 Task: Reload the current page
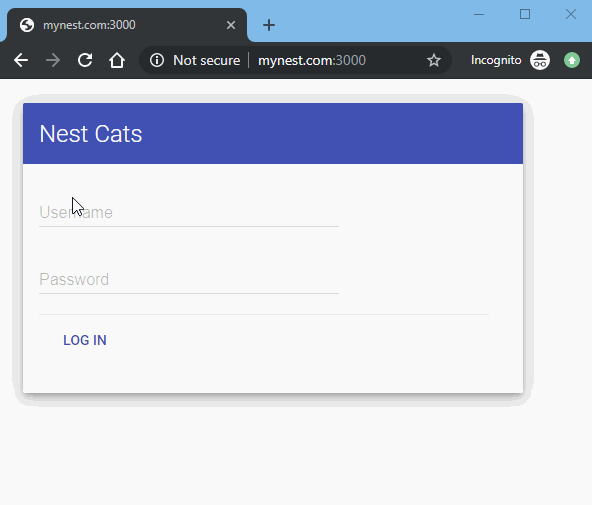85,60
